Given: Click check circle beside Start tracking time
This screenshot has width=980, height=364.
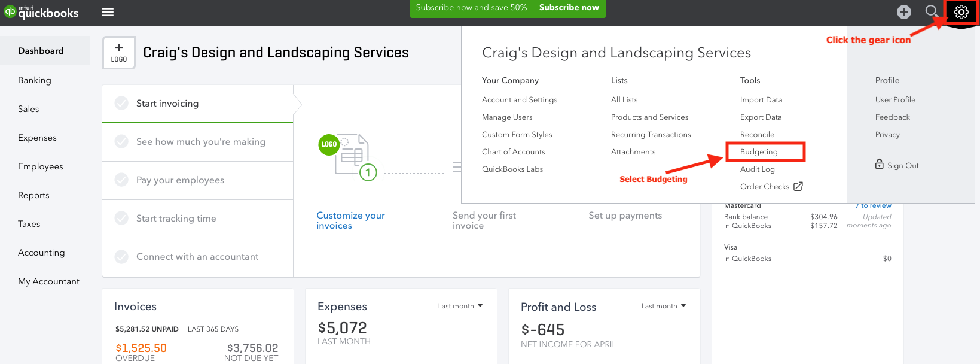Looking at the screenshot, I should pyautogui.click(x=121, y=218).
